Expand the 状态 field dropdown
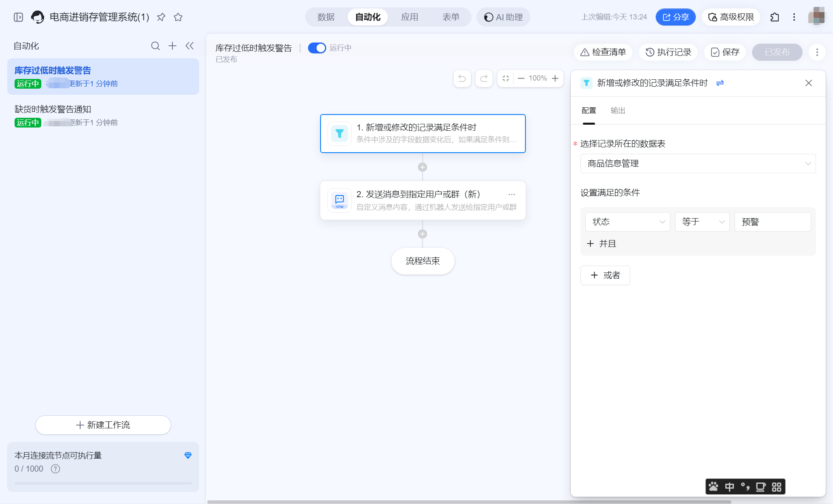Screen dimensions: 833x504 [x=628, y=222]
